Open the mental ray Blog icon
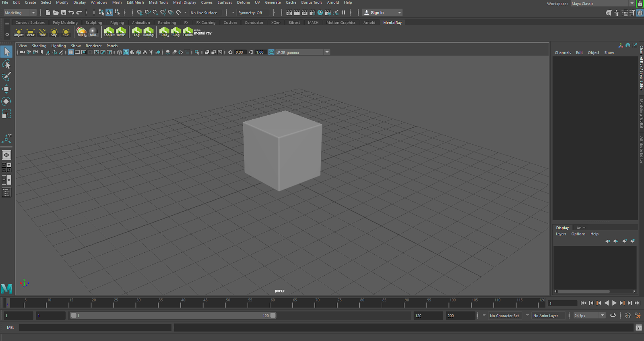Screen dimensions: 644x341 click(x=176, y=32)
